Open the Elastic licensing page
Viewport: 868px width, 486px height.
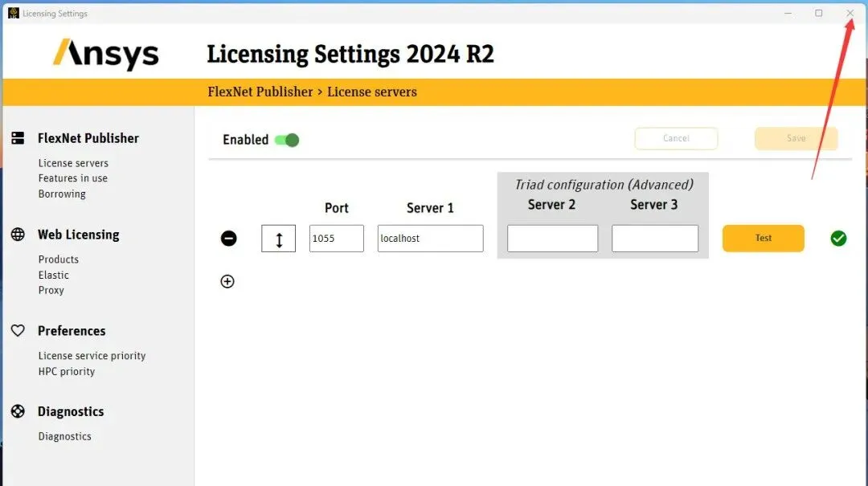[x=53, y=275]
